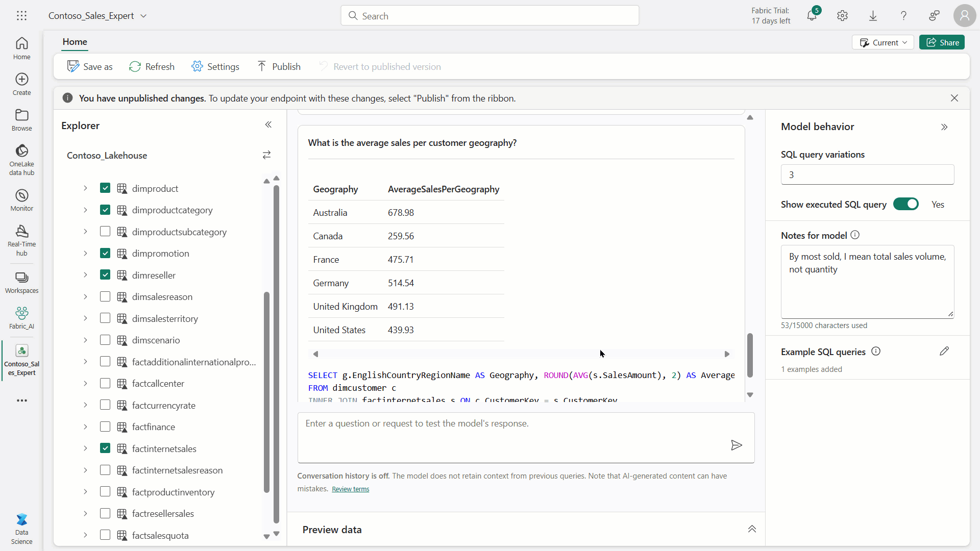Click SQL query variations field
The height and width of the screenshot is (551, 980).
pos(867,174)
